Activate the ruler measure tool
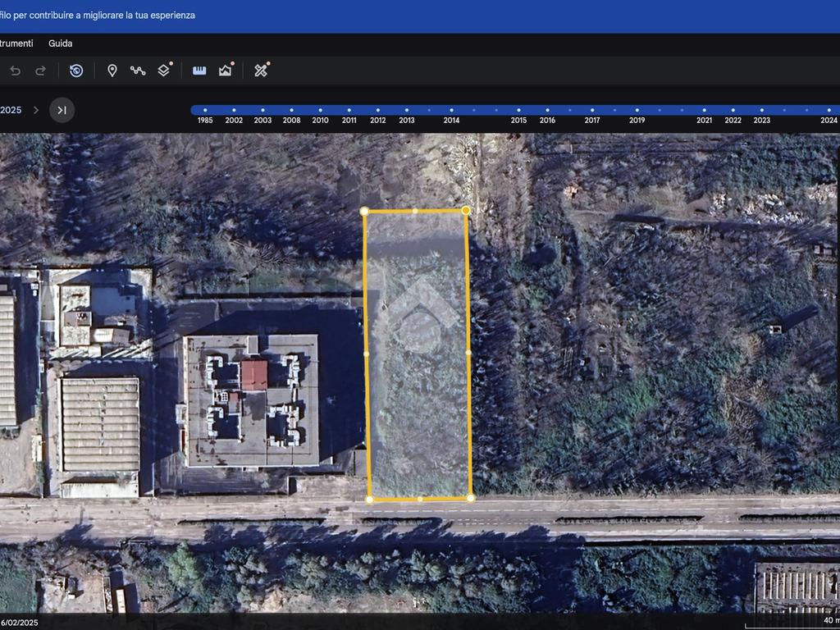Viewport: 840px width, 630px height. pyautogui.click(x=199, y=71)
